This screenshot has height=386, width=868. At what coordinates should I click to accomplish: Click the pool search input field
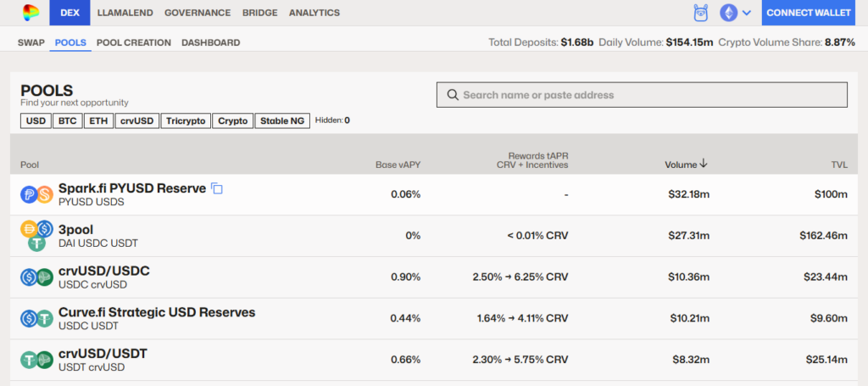[x=642, y=95]
